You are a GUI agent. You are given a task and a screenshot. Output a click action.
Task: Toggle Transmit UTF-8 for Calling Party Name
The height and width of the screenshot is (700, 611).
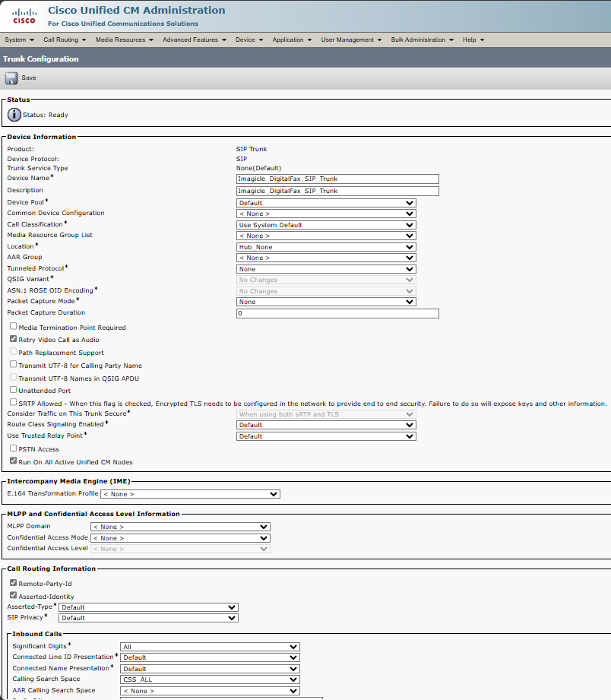tap(14, 365)
